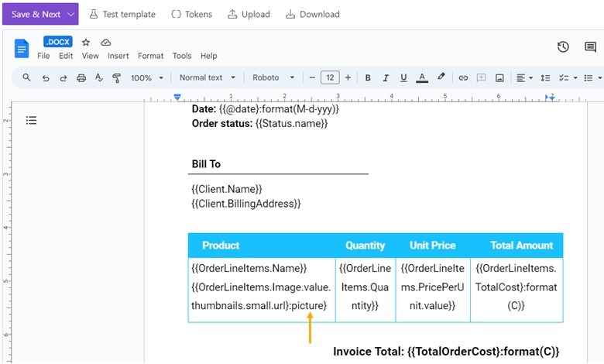604x364 pixels.
Task: Click the {{Status.name}} token text
Action: coord(292,124)
